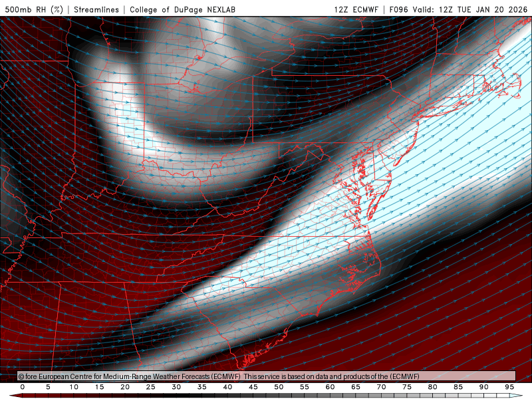Click the "25" label on the RH scale
This screenshot has height=399, width=532.
point(151,387)
